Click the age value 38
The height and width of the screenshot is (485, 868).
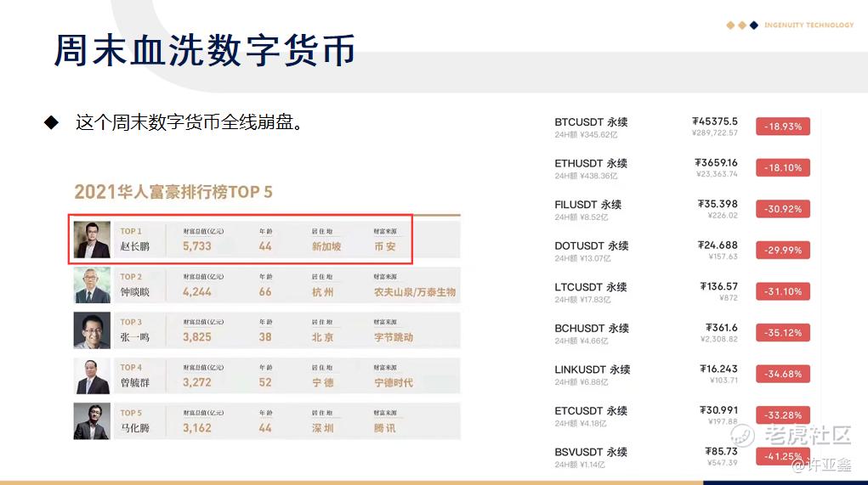[x=265, y=337]
